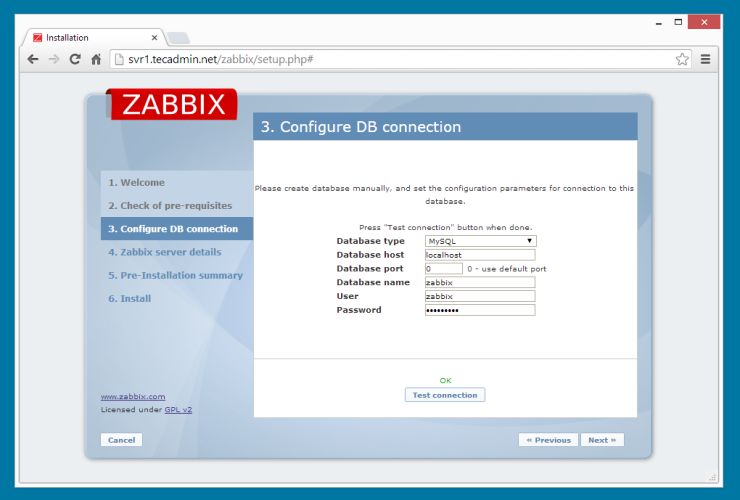The height and width of the screenshot is (500, 740).
Task: Click the Database host input field
Action: tap(480, 255)
